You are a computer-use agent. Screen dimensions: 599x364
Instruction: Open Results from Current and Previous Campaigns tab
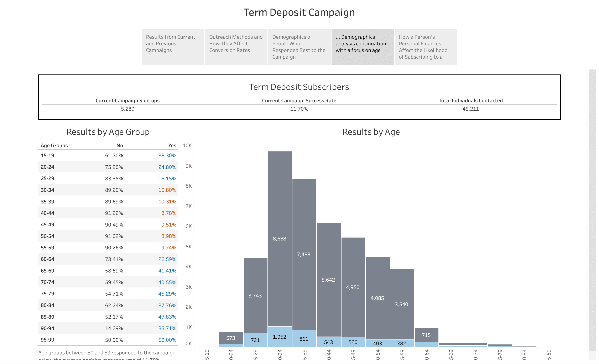point(173,47)
